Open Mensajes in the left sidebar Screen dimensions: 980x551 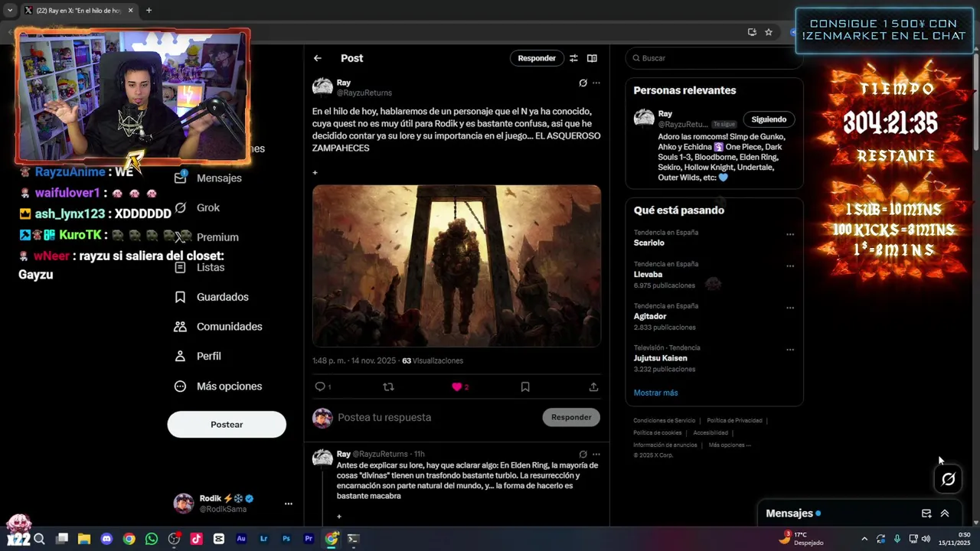point(208,178)
